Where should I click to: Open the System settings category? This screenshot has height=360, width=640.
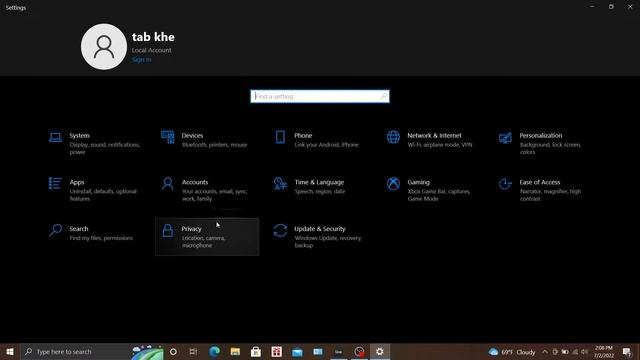point(94,144)
